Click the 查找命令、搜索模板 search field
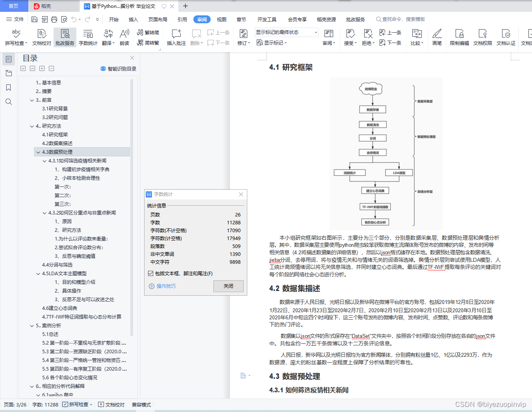532x412 pixels. coord(400,19)
